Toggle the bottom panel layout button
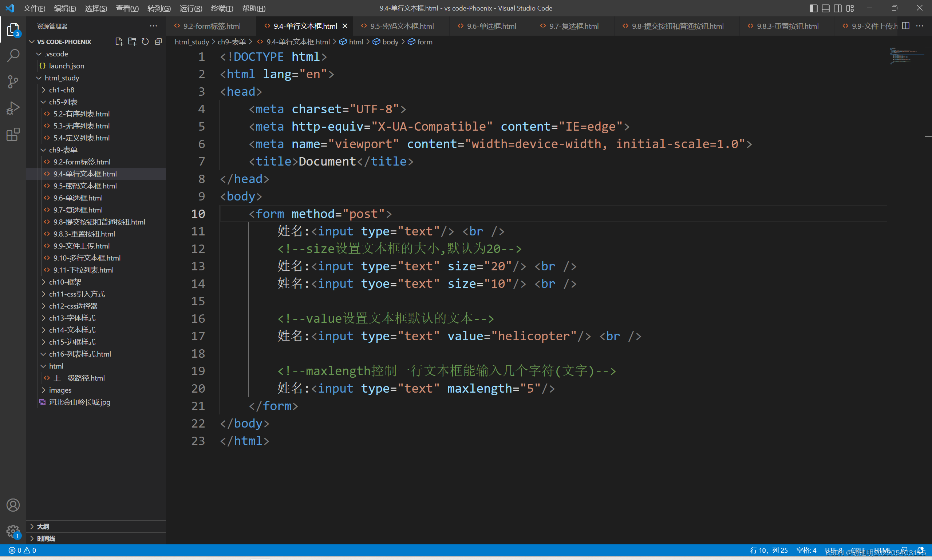The height and width of the screenshot is (560, 932). (x=826, y=8)
